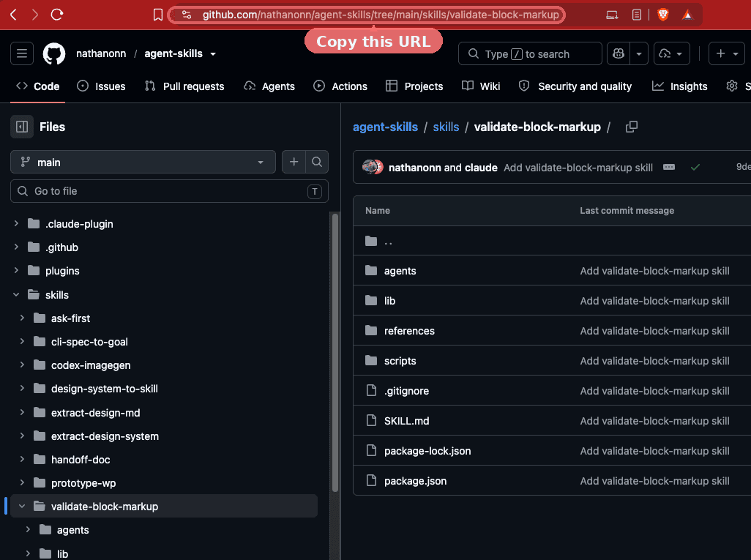751x560 pixels.
Task: Open .gitignore in file list
Action: (406, 391)
